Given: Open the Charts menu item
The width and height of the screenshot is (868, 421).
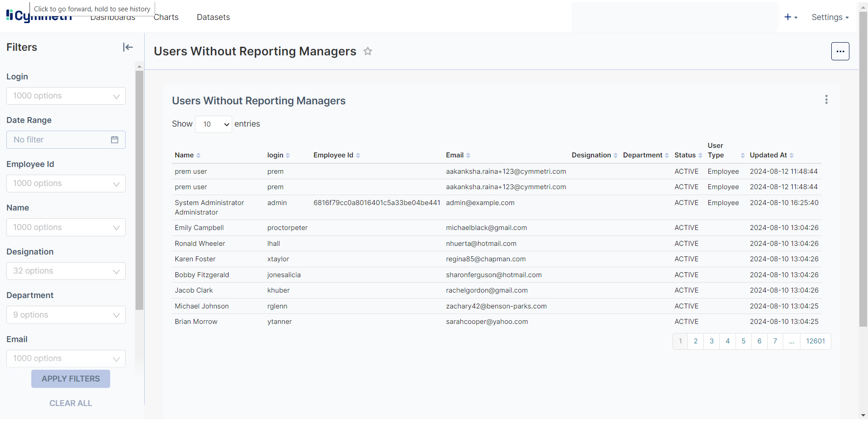Looking at the screenshot, I should [166, 17].
